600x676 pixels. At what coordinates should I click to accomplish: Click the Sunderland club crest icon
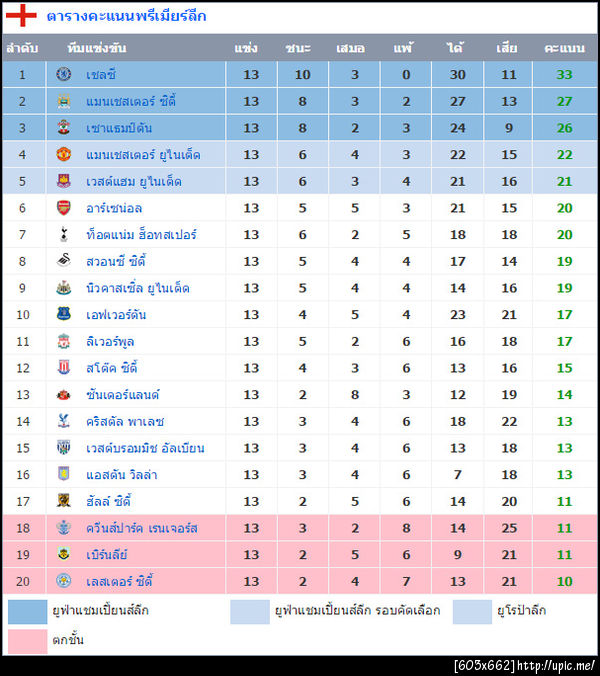64,395
